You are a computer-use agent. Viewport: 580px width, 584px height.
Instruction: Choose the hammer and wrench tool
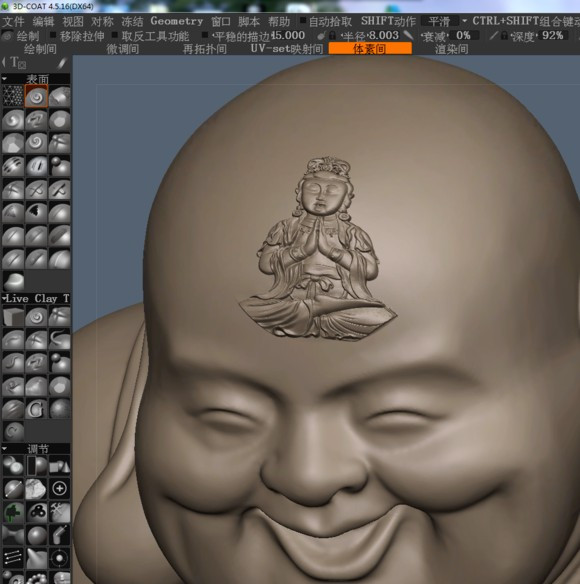[59, 512]
